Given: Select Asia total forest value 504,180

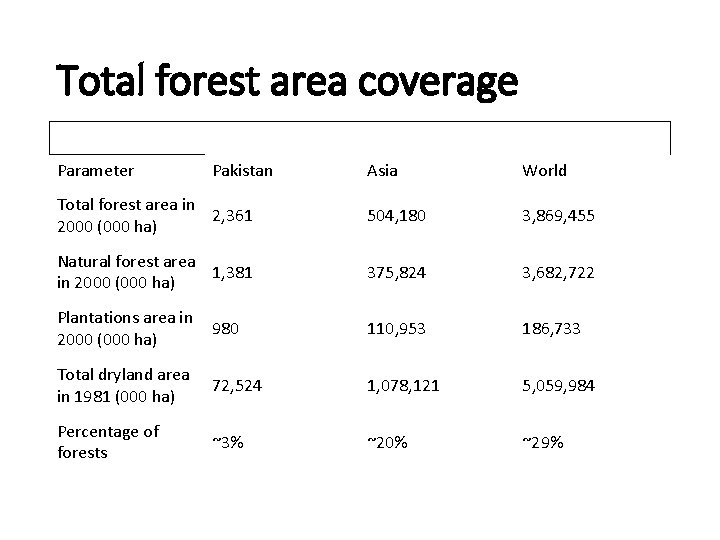Looking at the screenshot, I should click(396, 216).
